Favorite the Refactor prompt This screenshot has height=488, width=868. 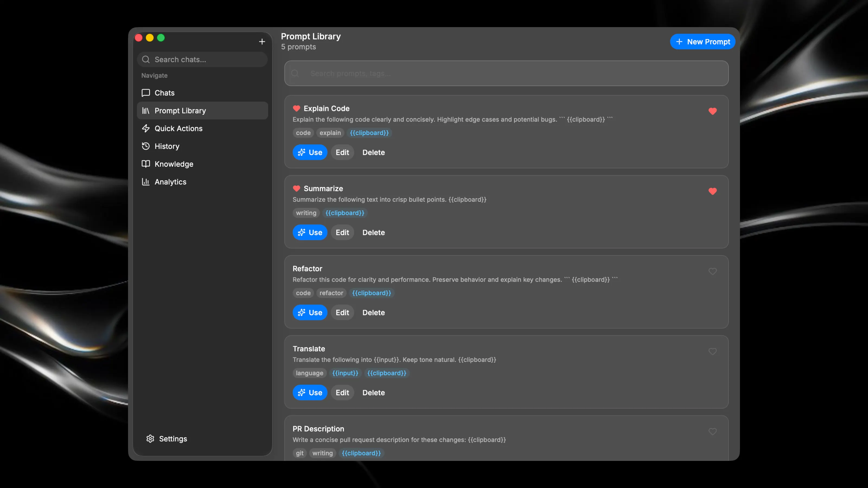pos(712,271)
